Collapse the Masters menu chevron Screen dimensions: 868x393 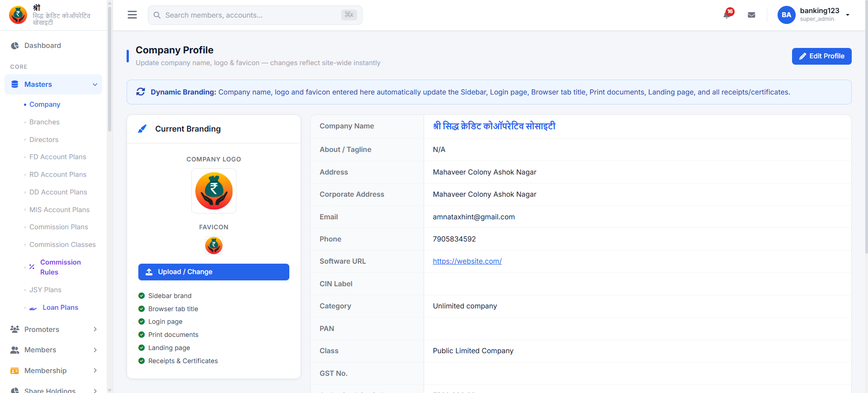click(x=95, y=85)
